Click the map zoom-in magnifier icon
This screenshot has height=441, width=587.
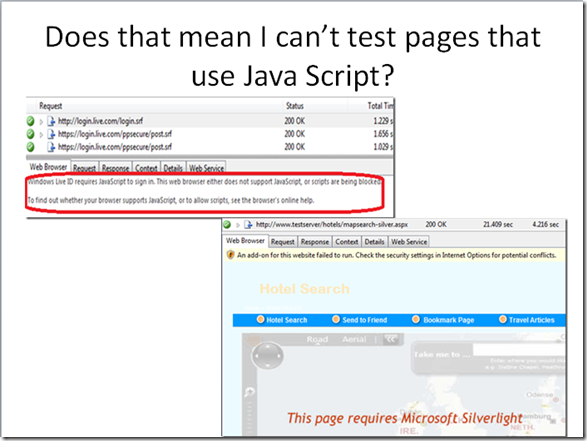click(249, 392)
